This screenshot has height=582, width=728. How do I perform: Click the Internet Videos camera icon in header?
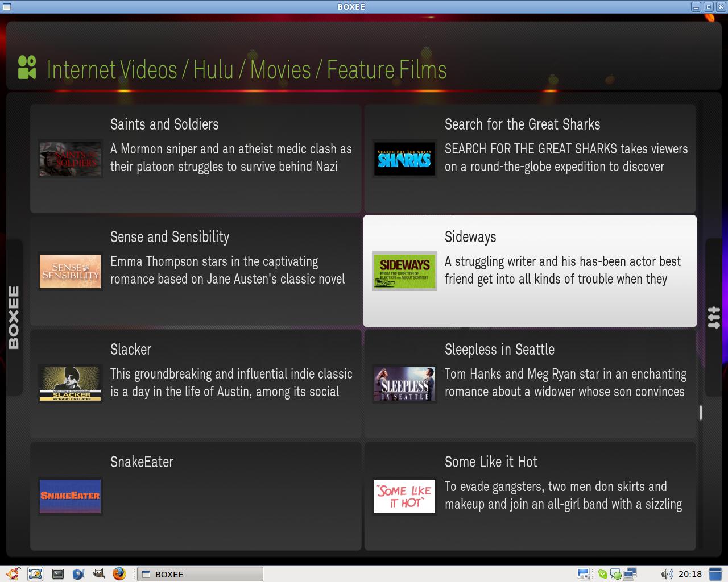pos(27,67)
